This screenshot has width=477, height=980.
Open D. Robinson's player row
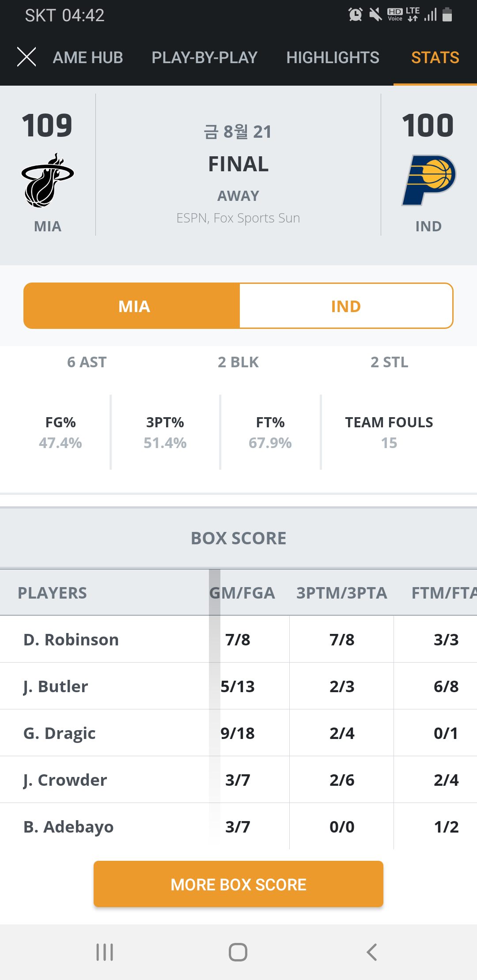[71, 640]
